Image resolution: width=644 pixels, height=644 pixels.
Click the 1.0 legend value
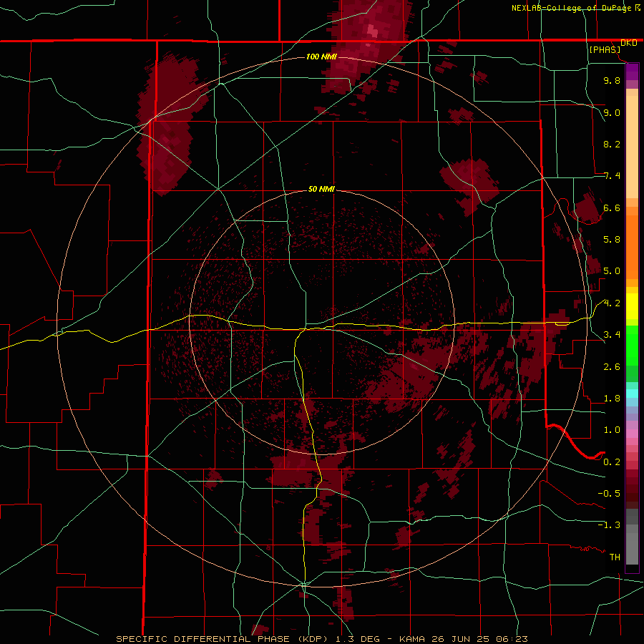(612, 430)
